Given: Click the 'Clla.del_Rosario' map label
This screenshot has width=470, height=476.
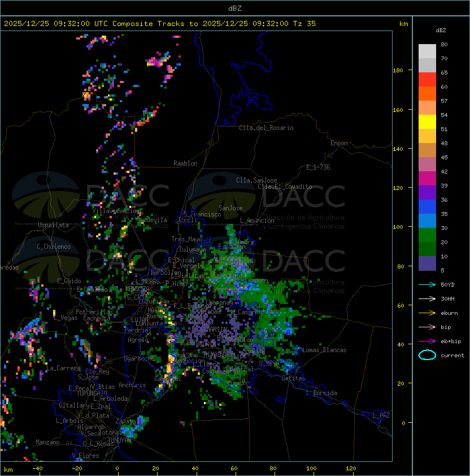Looking at the screenshot, I should tap(266, 128).
